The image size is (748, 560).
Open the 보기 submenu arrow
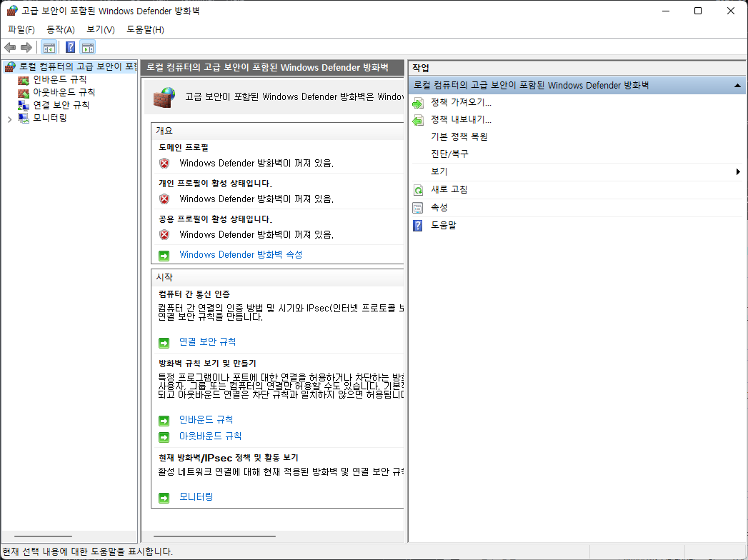tap(738, 171)
